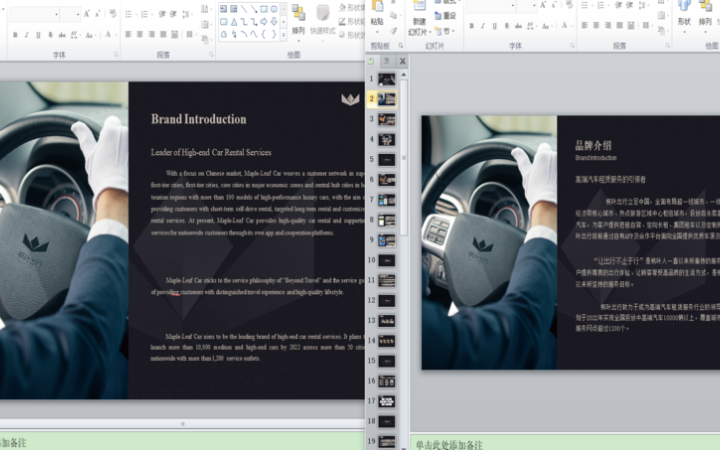Apply bullet list in left window

pos(129,14)
